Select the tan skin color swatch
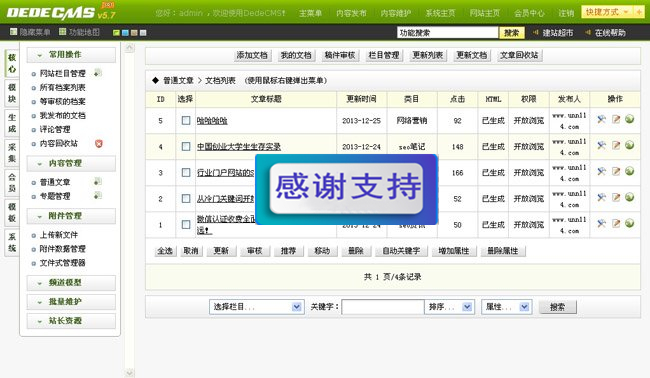Image resolution: width=650 pixels, height=378 pixels. [x=134, y=33]
